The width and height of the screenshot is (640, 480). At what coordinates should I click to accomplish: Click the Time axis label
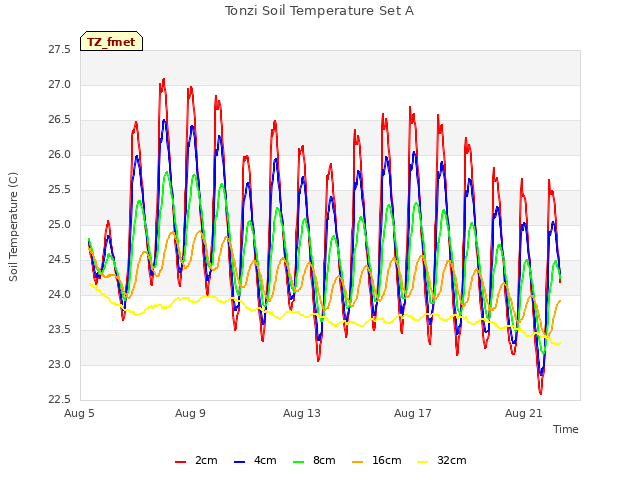(565, 429)
